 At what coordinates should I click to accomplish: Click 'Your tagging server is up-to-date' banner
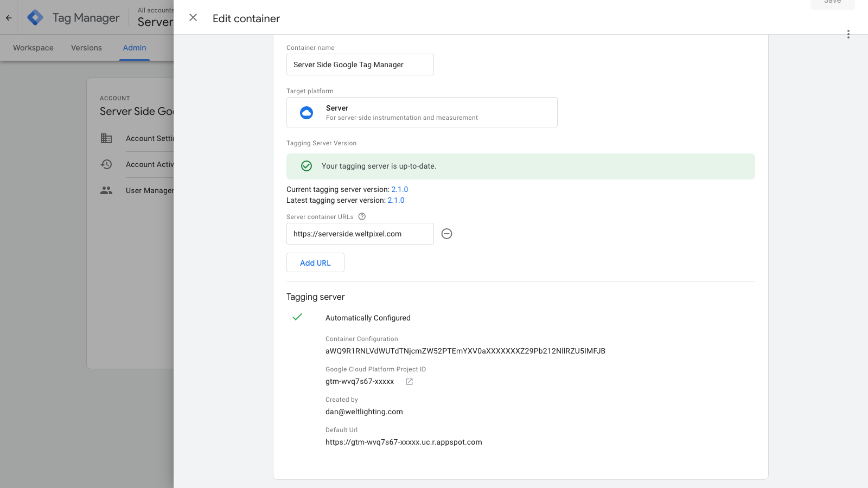pos(521,166)
